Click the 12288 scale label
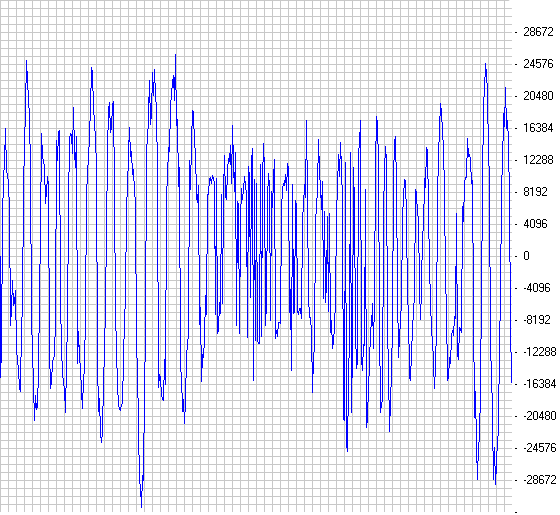 538,160
